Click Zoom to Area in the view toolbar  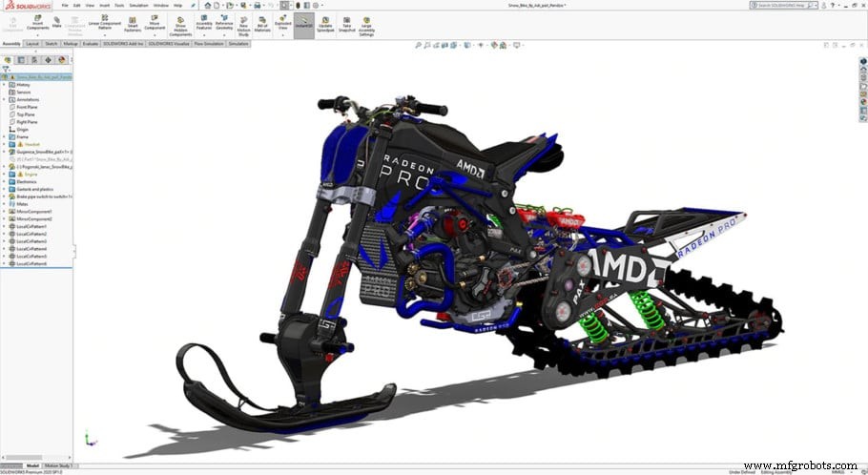(x=427, y=45)
